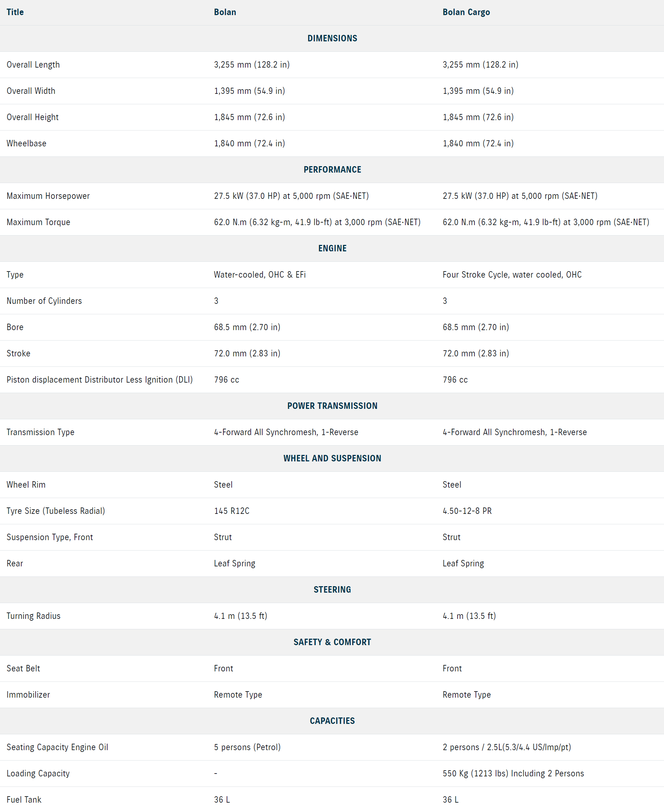Click the '145 R12C' tyre size value
The height and width of the screenshot is (812, 664).
click(231, 511)
